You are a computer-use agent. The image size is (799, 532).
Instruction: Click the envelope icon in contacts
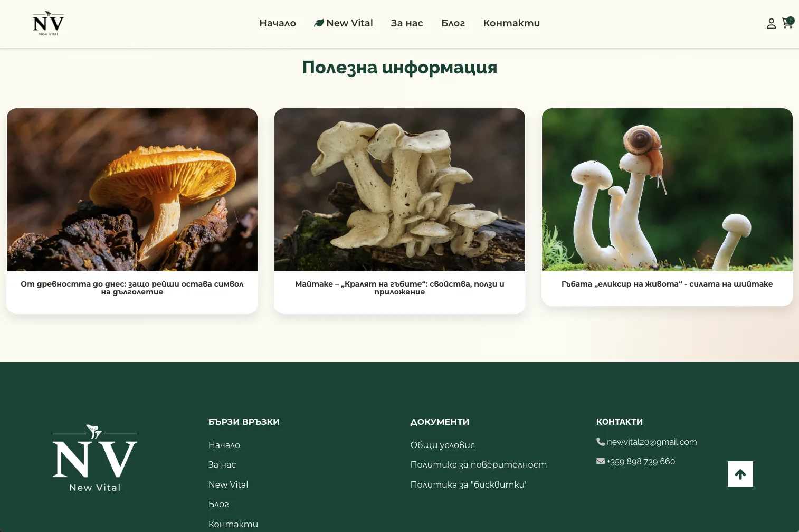601,461
